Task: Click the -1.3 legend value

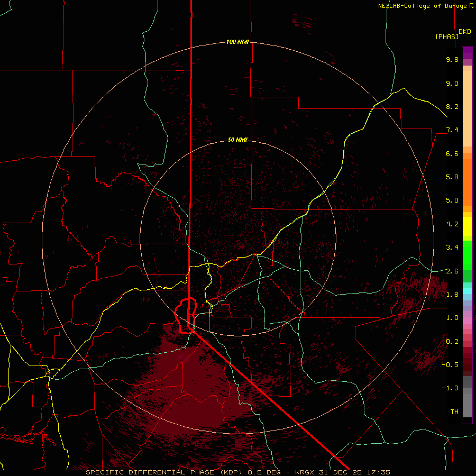Action: click(450, 388)
